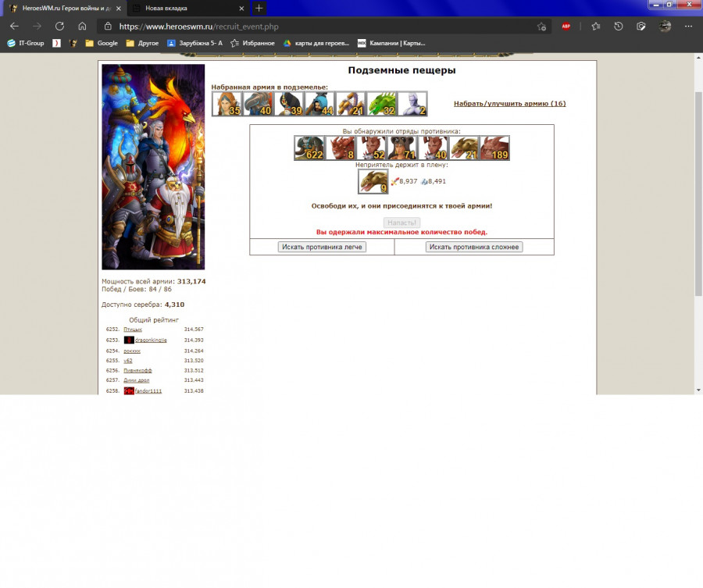
Task: Click Искать противника сложнее button
Action: pos(474,247)
